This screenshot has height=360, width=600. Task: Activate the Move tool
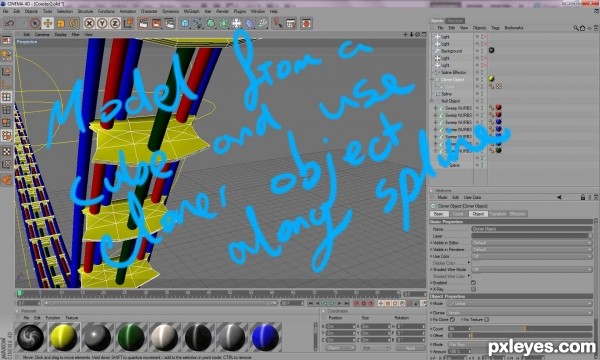48,24
